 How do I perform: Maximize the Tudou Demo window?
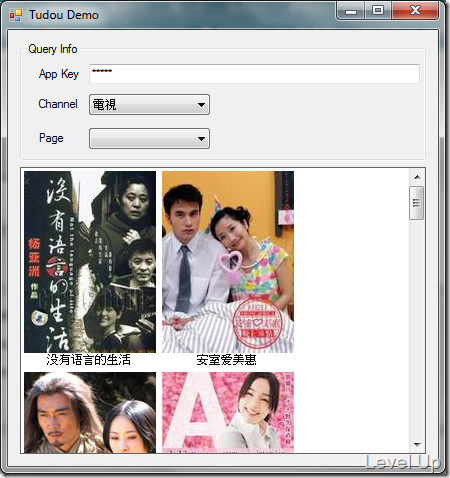tap(378, 11)
